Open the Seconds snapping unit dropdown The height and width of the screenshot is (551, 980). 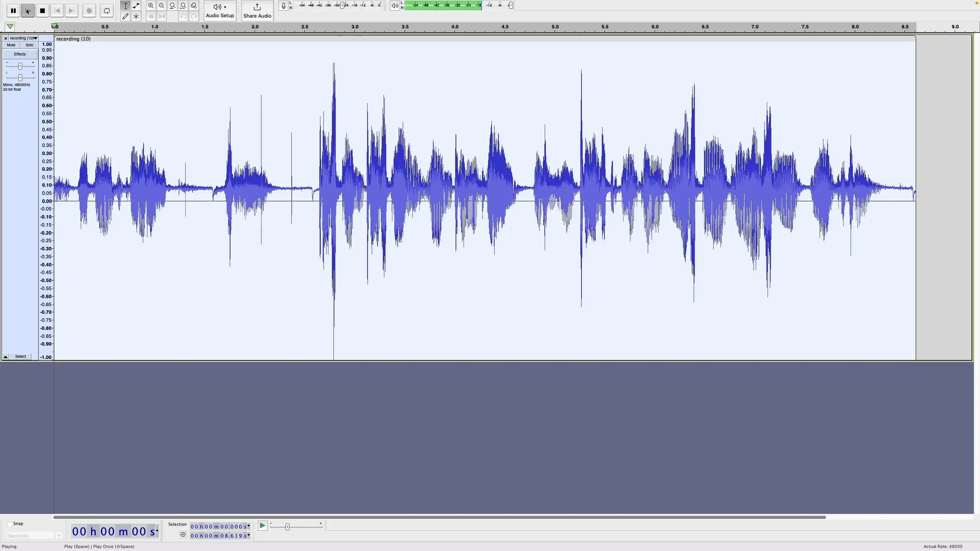pos(59,535)
